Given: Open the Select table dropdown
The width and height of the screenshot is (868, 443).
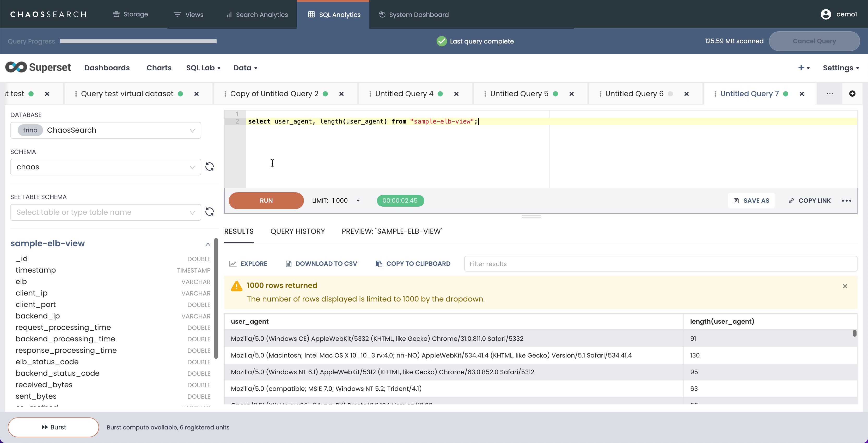Looking at the screenshot, I should coord(106,212).
